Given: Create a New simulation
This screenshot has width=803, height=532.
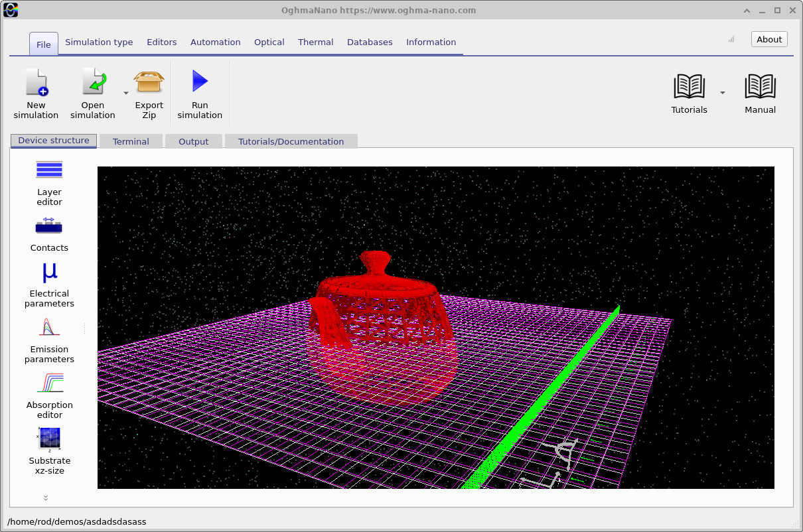Looking at the screenshot, I should click(x=36, y=93).
